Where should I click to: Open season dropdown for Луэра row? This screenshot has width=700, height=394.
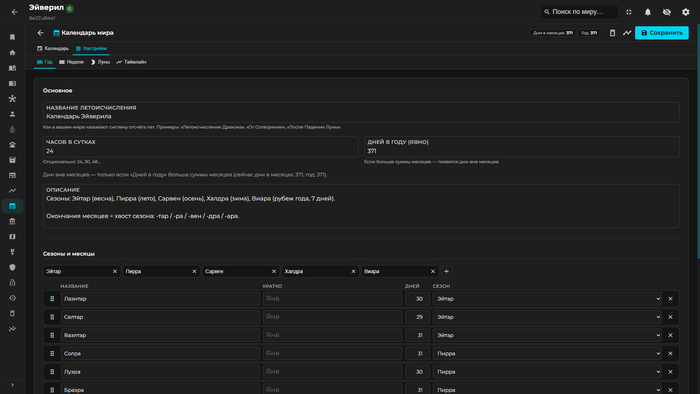coord(547,372)
